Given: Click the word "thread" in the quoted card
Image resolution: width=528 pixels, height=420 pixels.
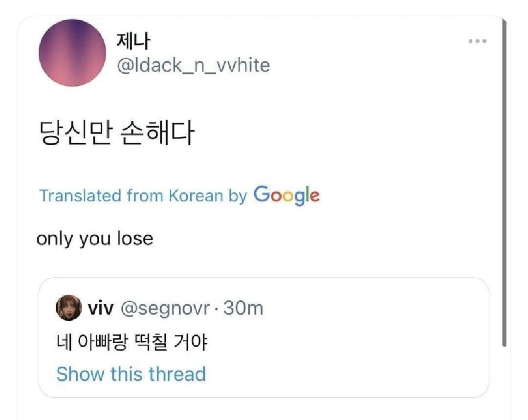Looking at the screenshot, I should tap(177, 374).
